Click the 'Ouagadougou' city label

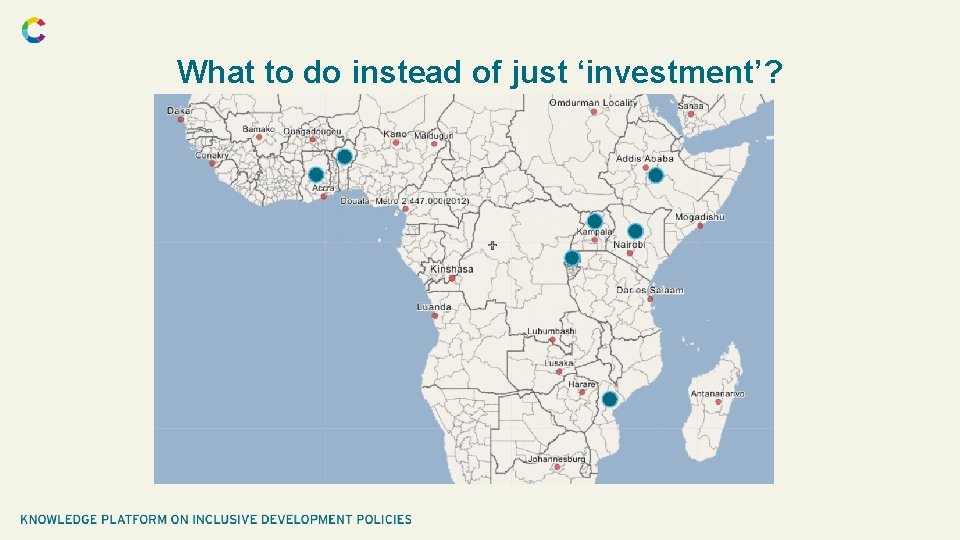tap(312, 132)
